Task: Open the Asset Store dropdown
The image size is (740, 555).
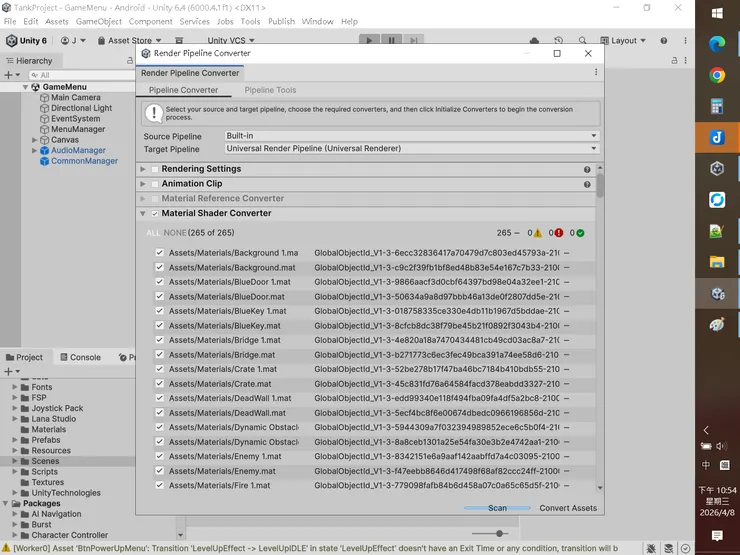Action: click(x=129, y=41)
